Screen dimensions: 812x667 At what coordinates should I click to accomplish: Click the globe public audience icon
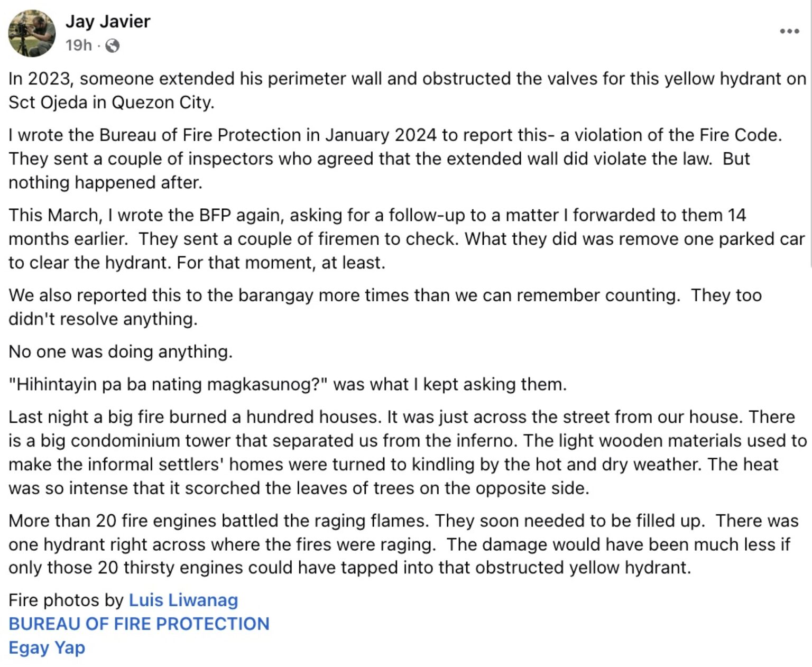coord(112,46)
